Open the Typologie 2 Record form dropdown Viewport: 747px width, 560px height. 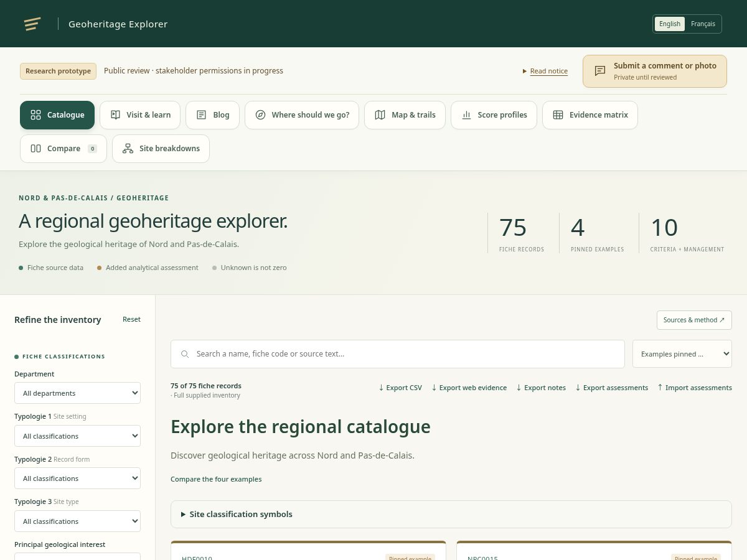[x=77, y=478]
